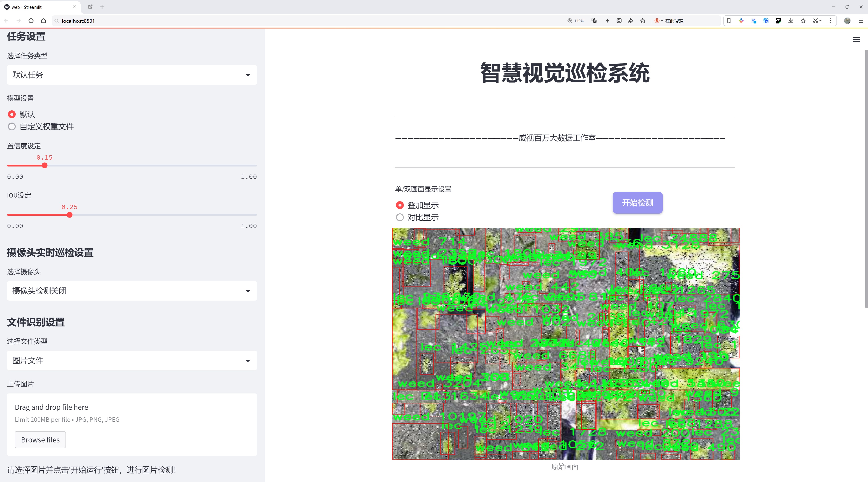Click the page vertical scrollbar
868x482 pixels.
(x=866, y=179)
